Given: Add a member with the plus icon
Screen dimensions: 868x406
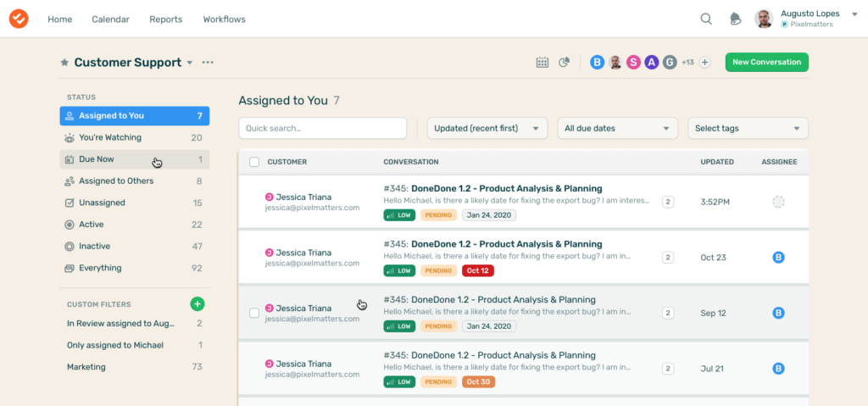Looking at the screenshot, I should click(x=704, y=62).
